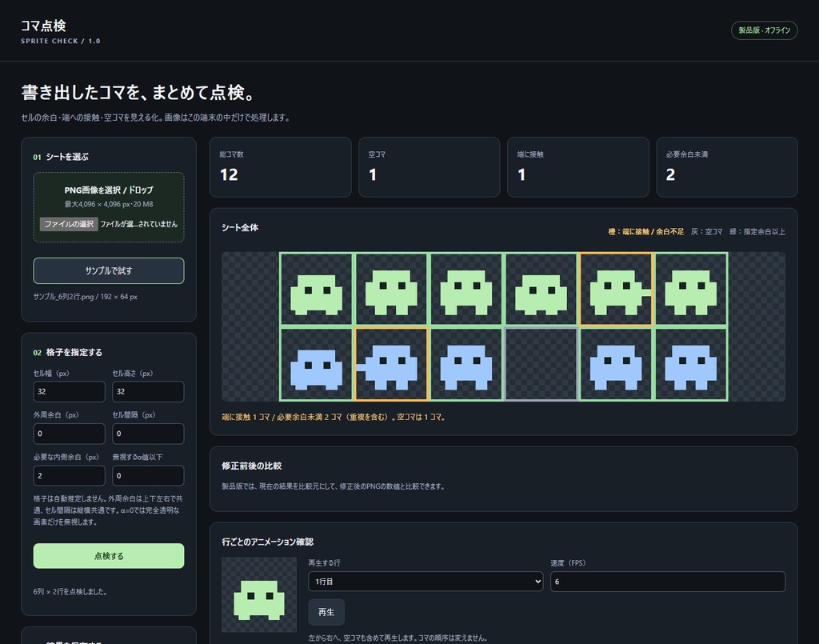Click the コマ点検 app title

point(43,26)
